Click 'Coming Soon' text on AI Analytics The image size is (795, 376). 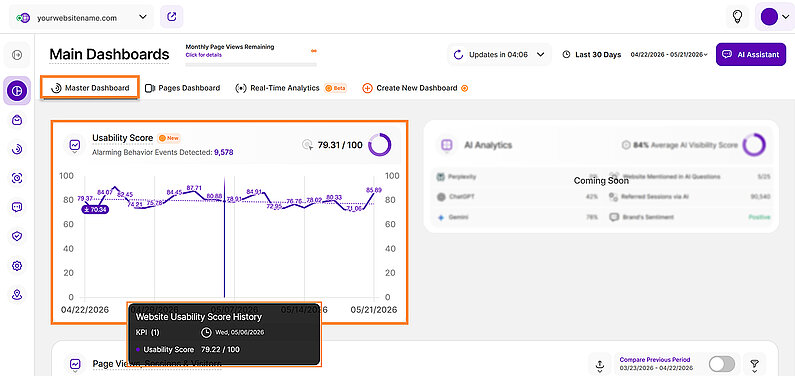click(x=601, y=181)
